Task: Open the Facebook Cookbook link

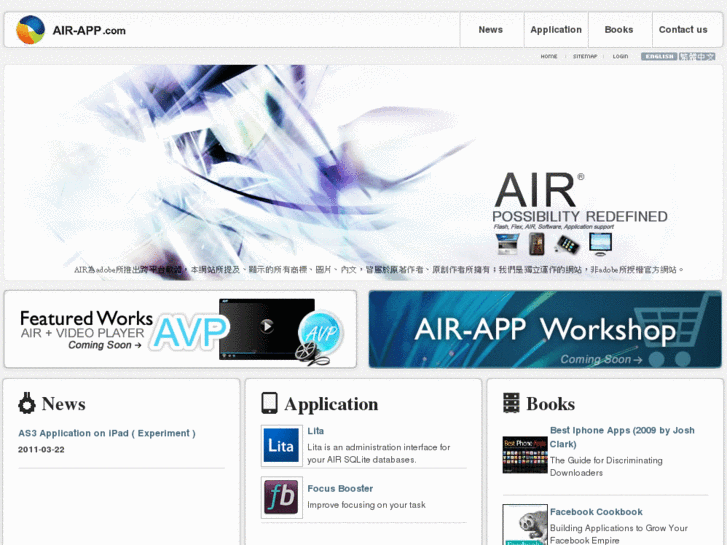Action: click(x=596, y=512)
